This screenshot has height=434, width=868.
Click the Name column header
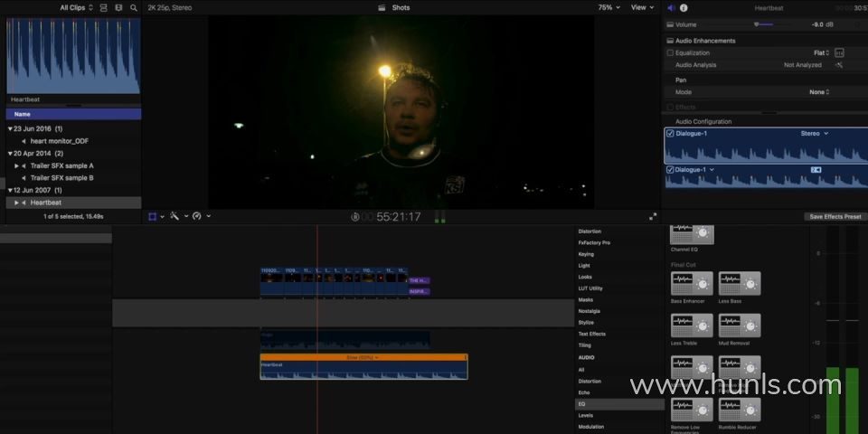73,114
